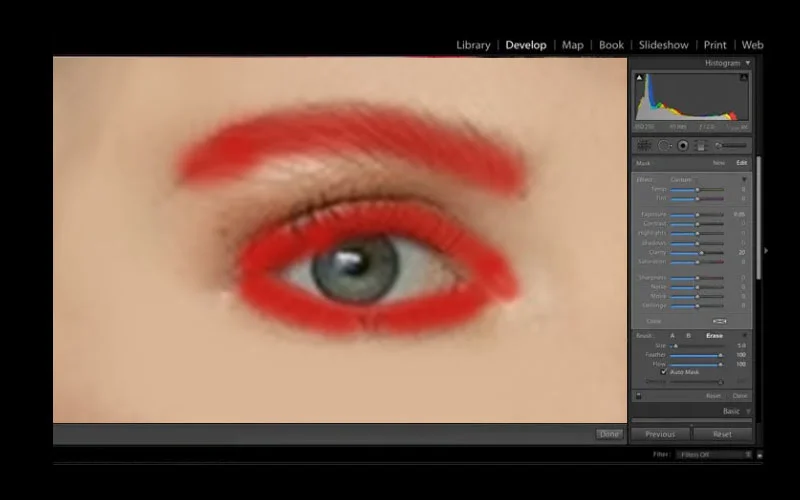Image resolution: width=800 pixels, height=500 pixels.
Task: Open the Print module
Action: pos(715,45)
